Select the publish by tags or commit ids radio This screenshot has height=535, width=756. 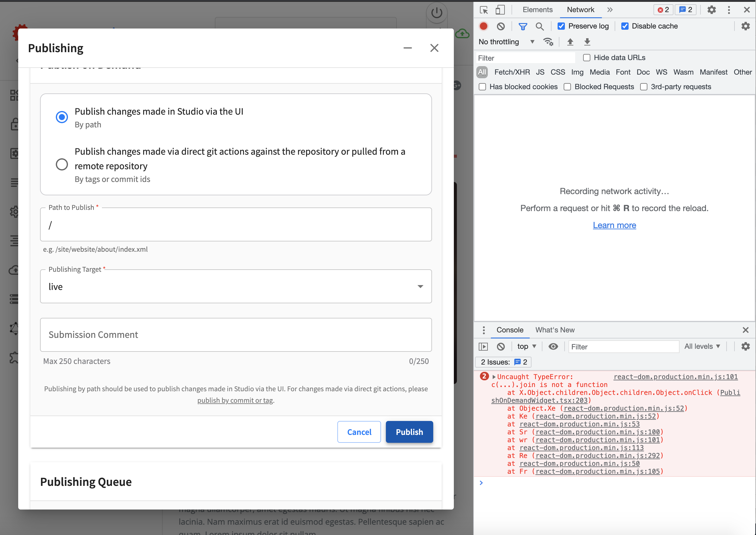pyautogui.click(x=62, y=164)
